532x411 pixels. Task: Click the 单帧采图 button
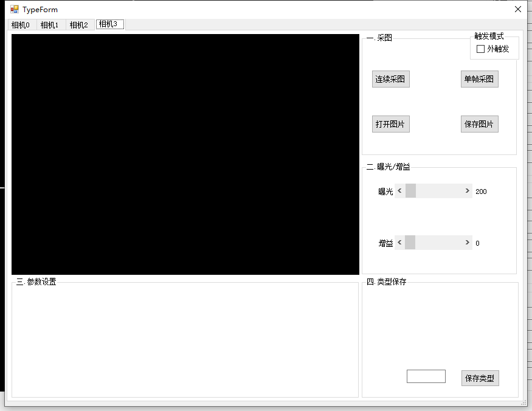pos(479,79)
